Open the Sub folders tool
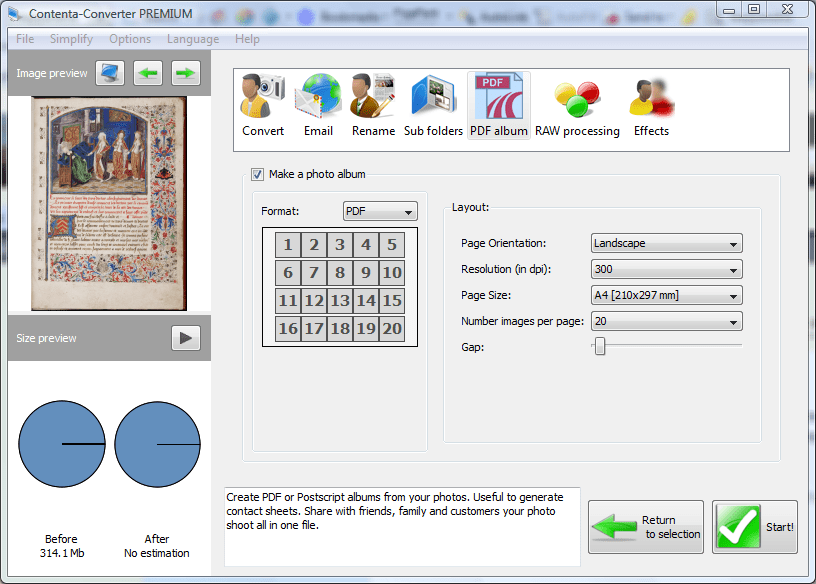 434,106
